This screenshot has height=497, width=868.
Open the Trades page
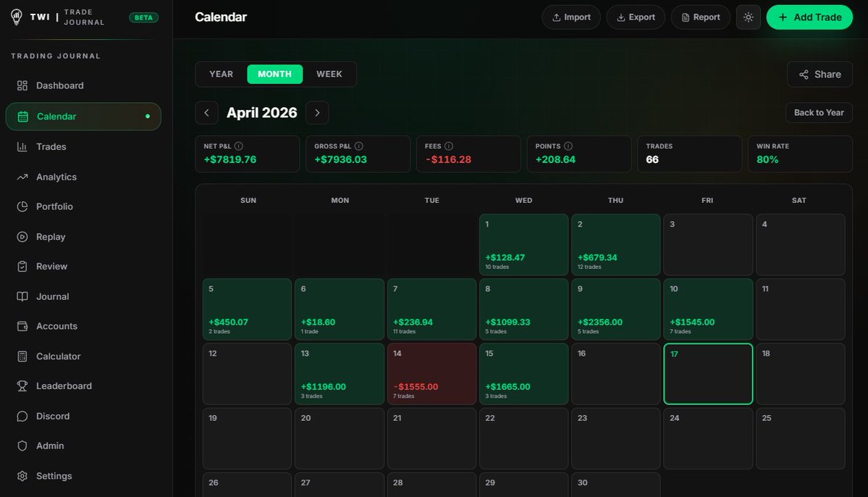83,147
